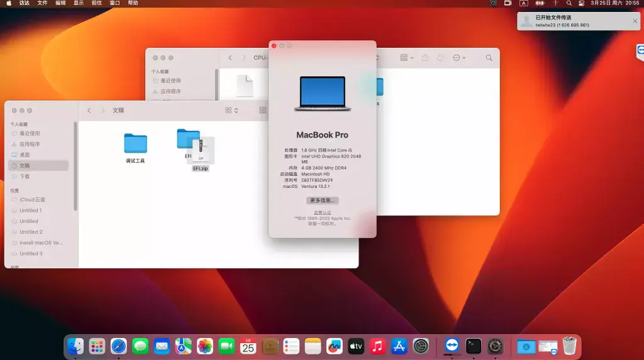Select 桌面 in the 文稿 window sidebar
Image resolution: width=644 pixels, height=360 pixels.
(x=25, y=155)
